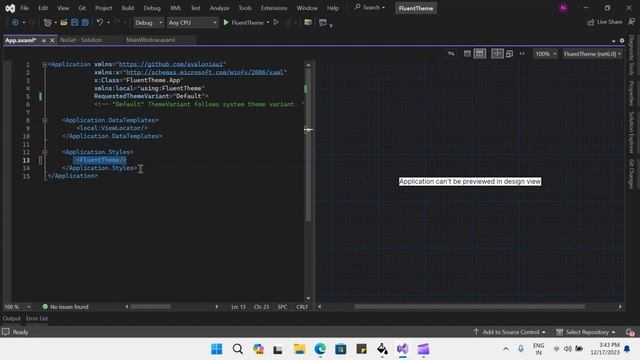Image resolution: width=640 pixels, height=360 pixels.
Task: Open the Debug configuration dropdown
Action: tap(149, 22)
